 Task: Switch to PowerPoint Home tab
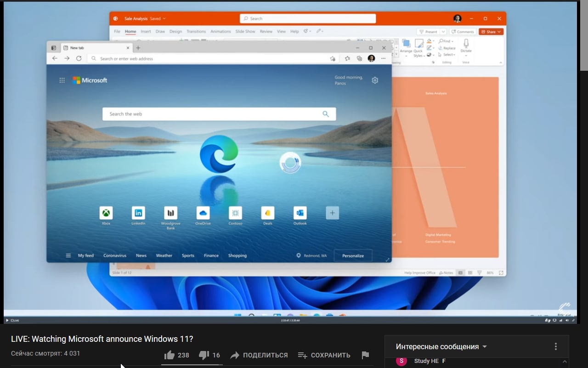130,32
